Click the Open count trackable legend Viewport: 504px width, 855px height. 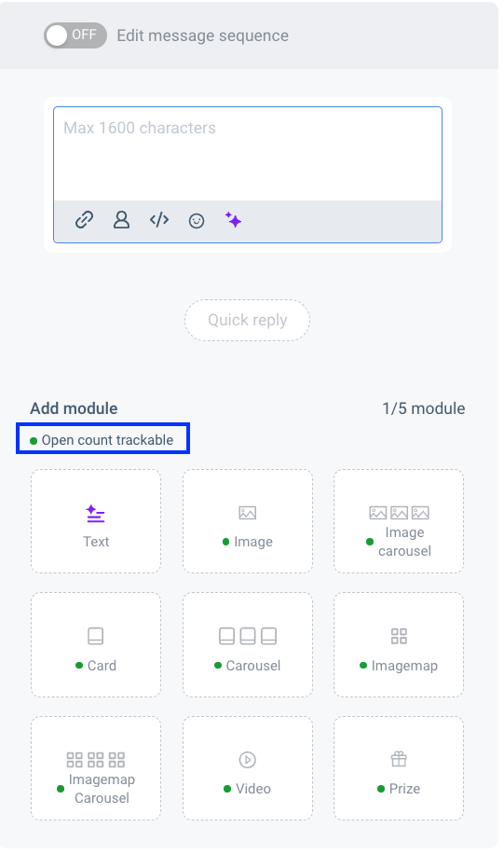tap(102, 440)
